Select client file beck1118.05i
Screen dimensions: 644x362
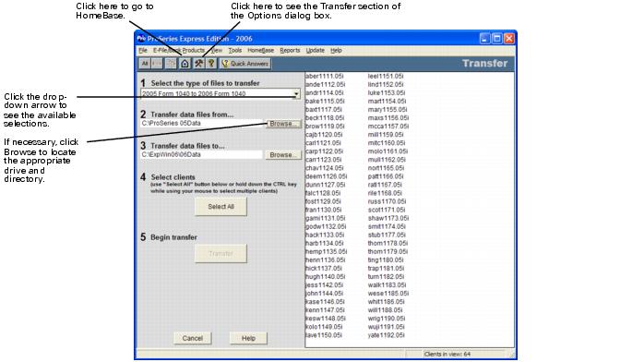(x=325, y=118)
